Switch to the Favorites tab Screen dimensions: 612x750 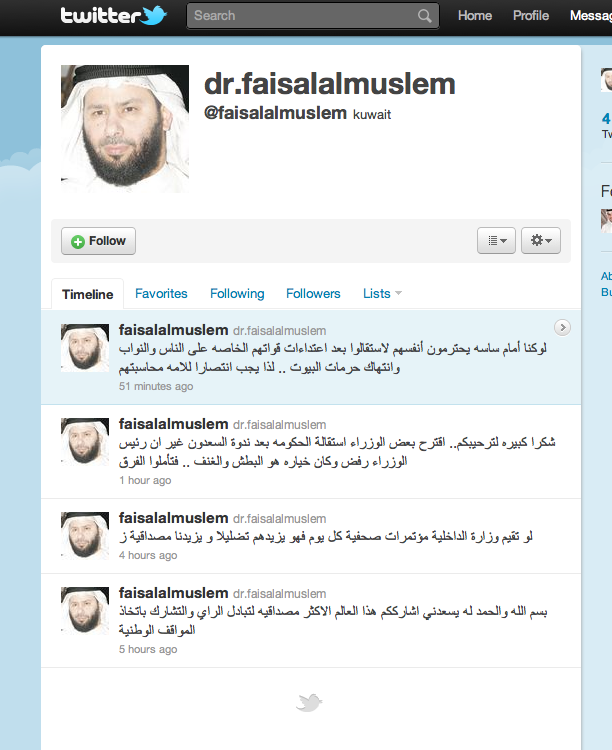point(161,293)
